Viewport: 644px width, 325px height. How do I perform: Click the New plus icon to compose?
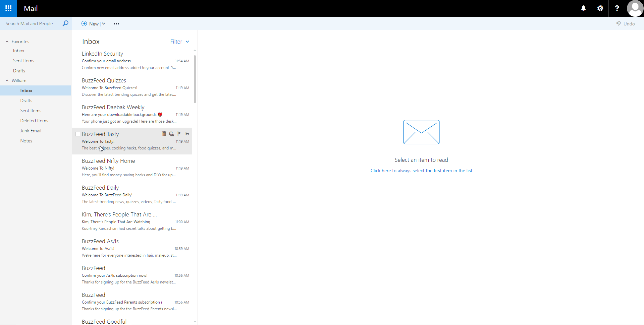(x=84, y=23)
